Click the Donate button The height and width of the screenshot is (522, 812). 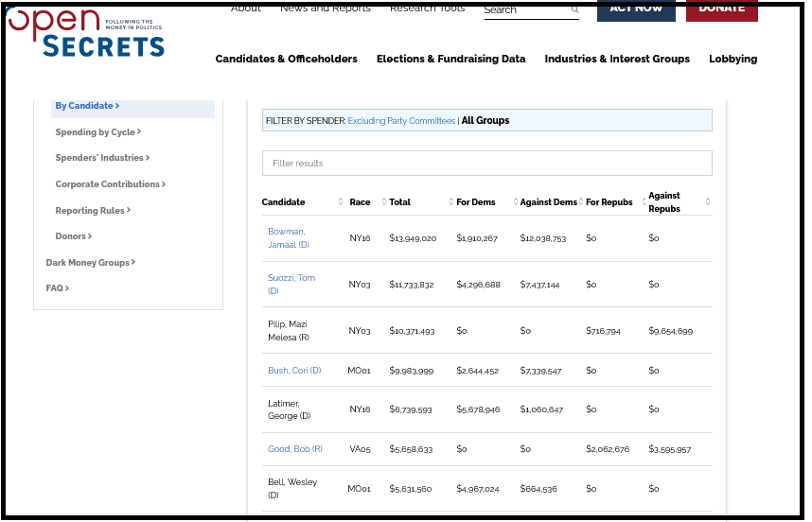click(722, 10)
